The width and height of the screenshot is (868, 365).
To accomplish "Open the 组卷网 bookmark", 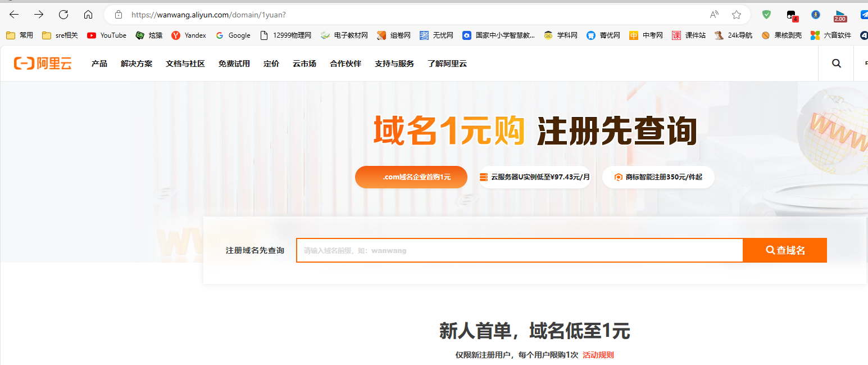I will tap(394, 35).
